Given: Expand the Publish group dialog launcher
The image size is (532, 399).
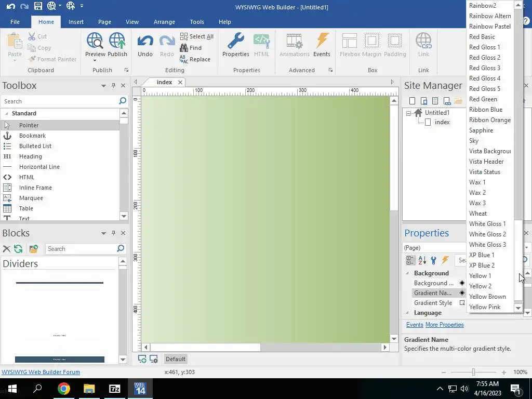Looking at the screenshot, I should click(126, 70).
